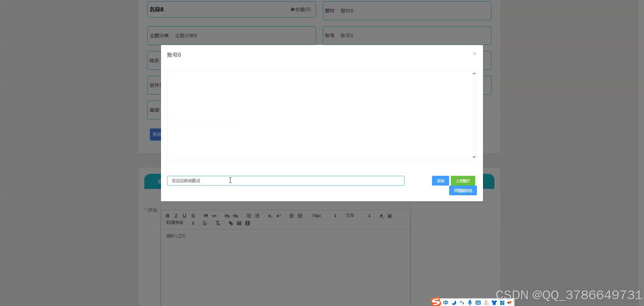Image resolution: width=644 pixels, height=306 pixels.
Task: Toggle strikethrough in comment editor
Action: pyautogui.click(x=193, y=216)
